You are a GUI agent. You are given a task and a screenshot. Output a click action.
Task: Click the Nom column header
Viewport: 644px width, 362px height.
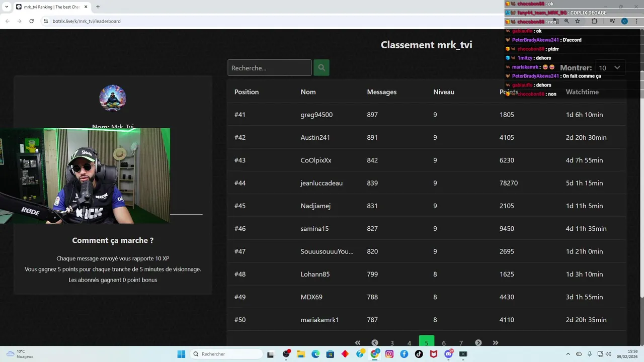[x=308, y=92]
